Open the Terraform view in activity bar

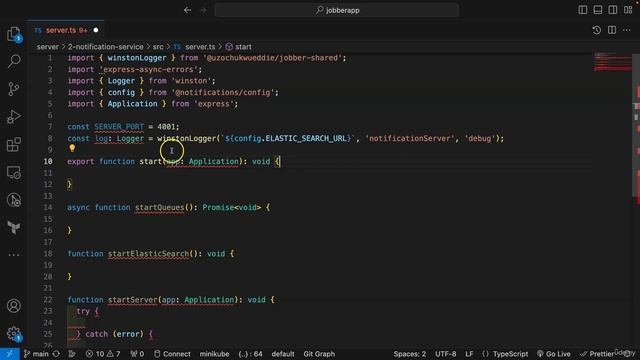(x=13, y=227)
